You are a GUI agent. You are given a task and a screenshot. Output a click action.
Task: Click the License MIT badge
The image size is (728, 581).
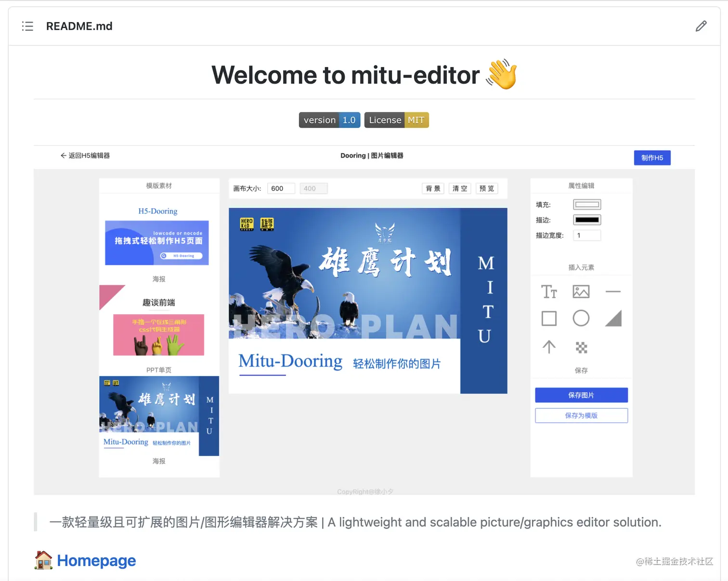pos(396,120)
